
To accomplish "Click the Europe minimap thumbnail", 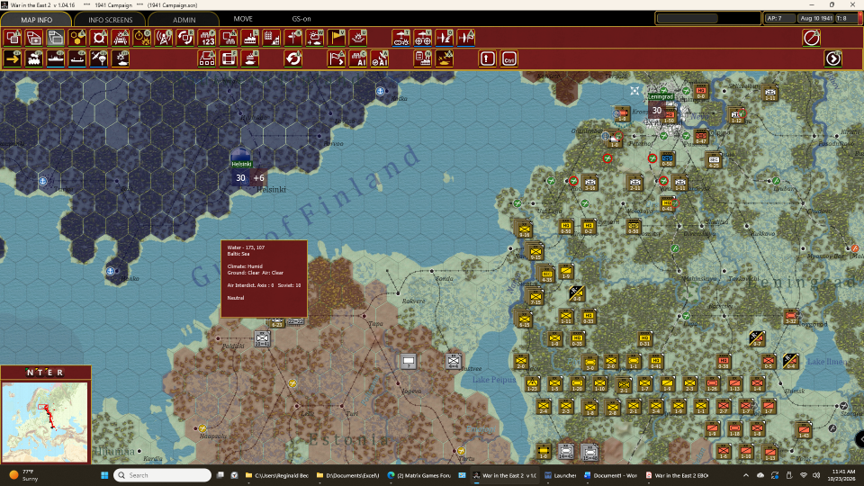I will 45,422.
